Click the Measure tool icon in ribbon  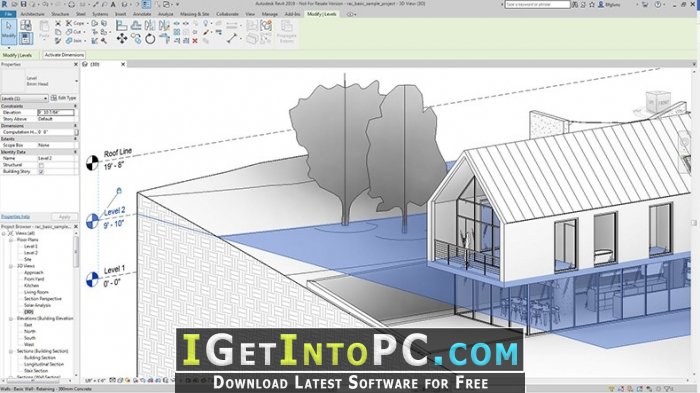point(231,39)
